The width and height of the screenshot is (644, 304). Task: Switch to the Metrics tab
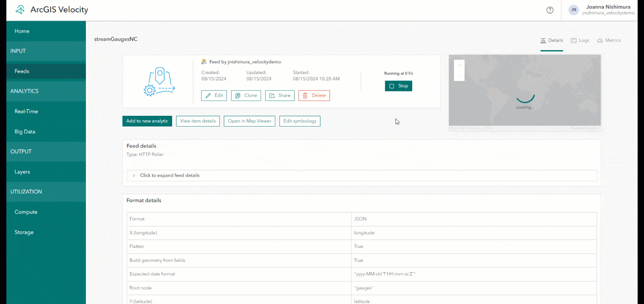click(609, 41)
